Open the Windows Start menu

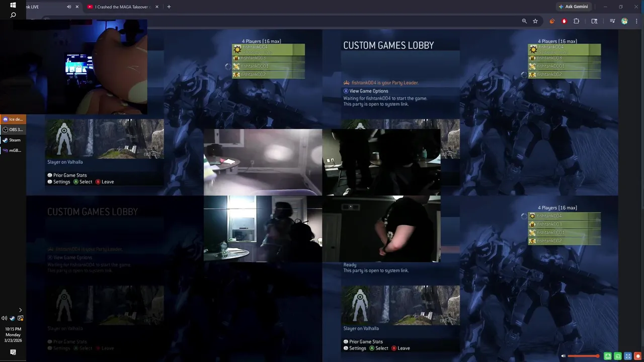pyautogui.click(x=13, y=5)
